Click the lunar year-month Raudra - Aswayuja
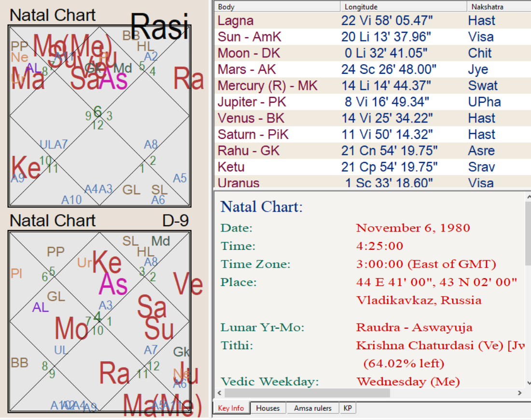Screen dimensions: 531x420 point(414,327)
